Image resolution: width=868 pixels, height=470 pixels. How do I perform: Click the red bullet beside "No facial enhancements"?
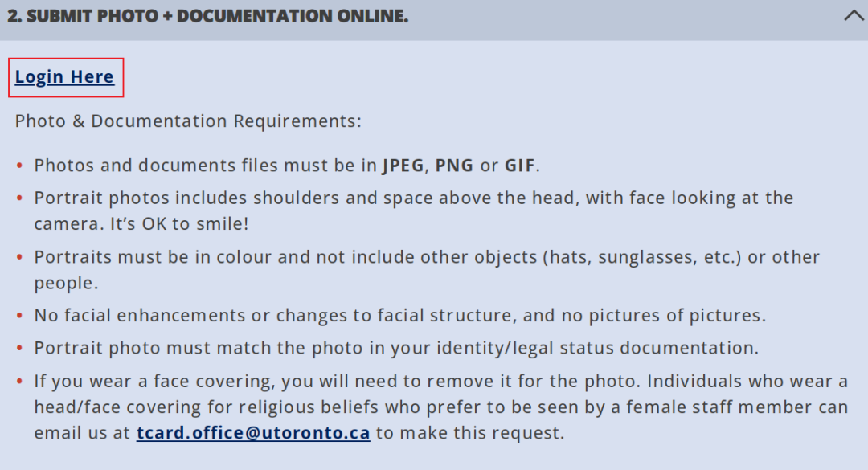tap(20, 316)
